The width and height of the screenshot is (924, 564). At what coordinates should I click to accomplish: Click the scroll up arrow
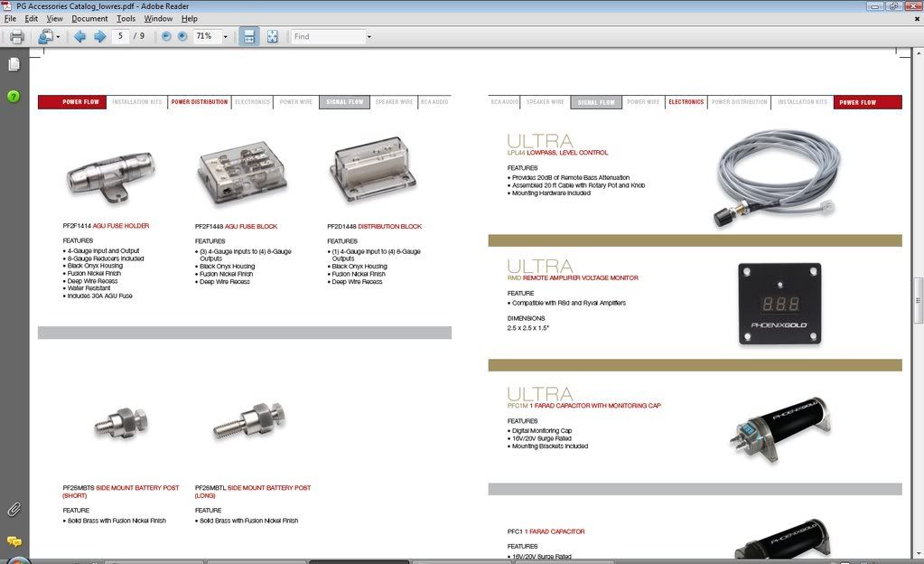[918, 53]
